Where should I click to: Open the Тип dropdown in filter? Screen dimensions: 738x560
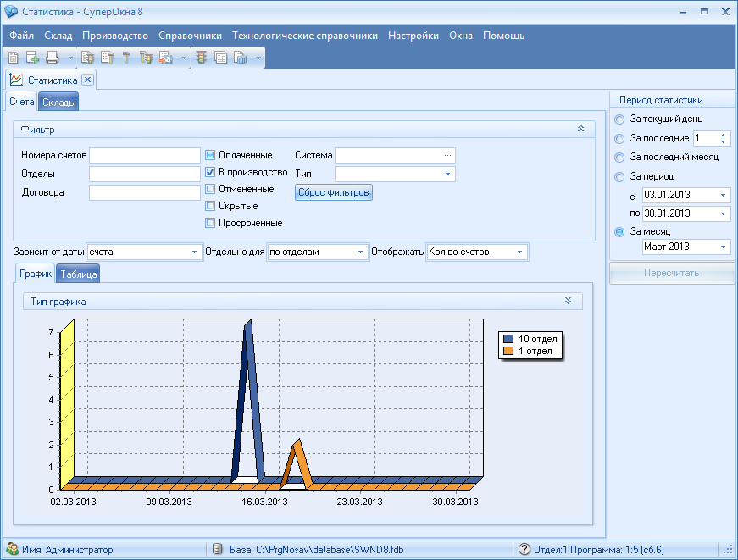[x=447, y=175]
